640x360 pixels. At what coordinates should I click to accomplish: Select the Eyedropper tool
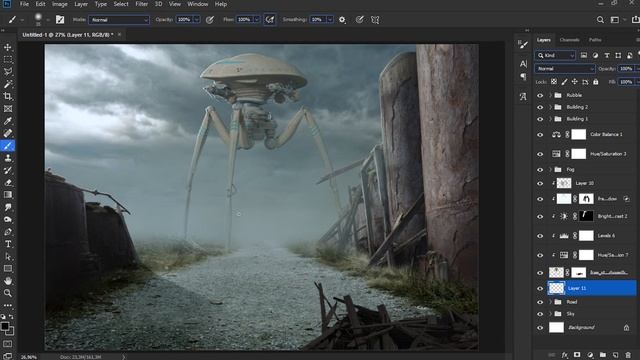[x=8, y=121]
